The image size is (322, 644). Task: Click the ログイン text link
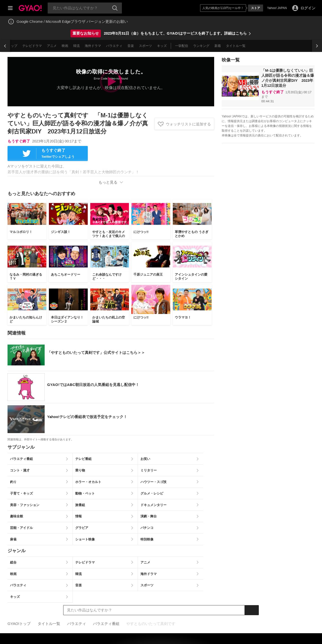coord(308,8)
